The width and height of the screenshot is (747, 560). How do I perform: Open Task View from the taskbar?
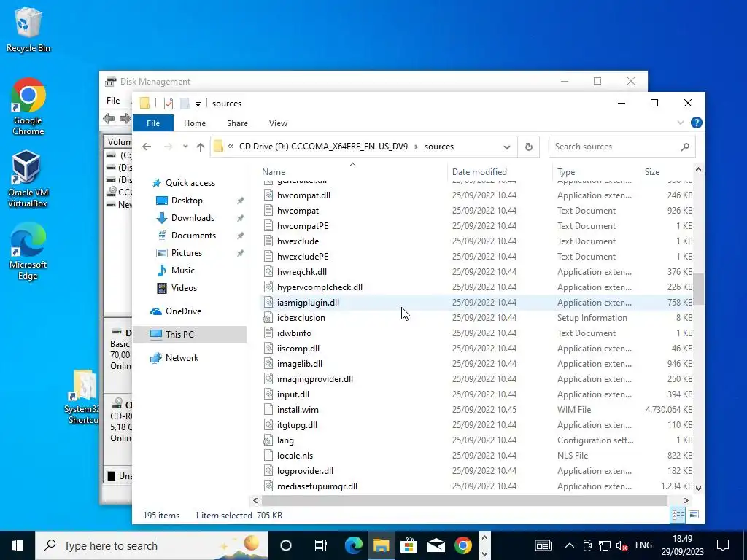coord(321,545)
